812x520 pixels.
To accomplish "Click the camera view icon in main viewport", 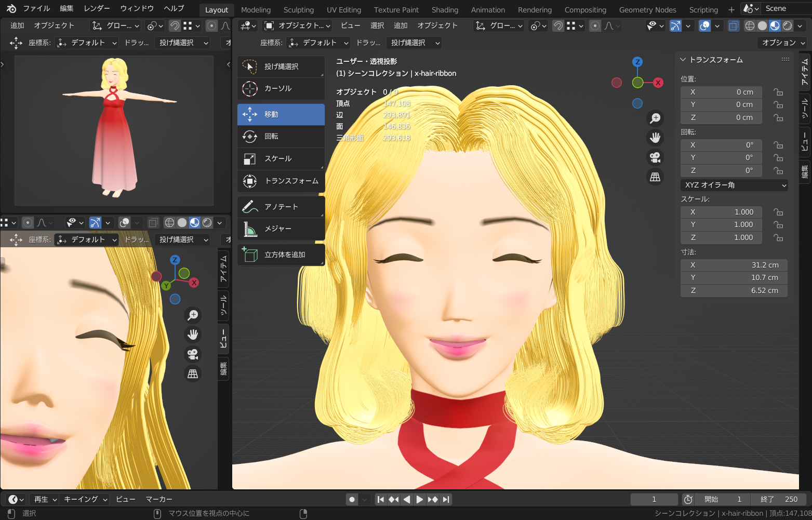I will pyautogui.click(x=655, y=157).
